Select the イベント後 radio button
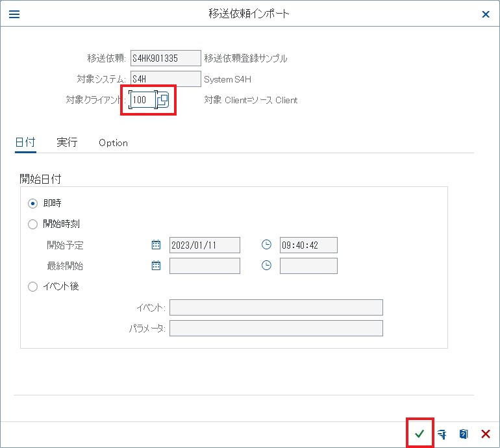The height and width of the screenshot is (448, 500). click(x=33, y=286)
